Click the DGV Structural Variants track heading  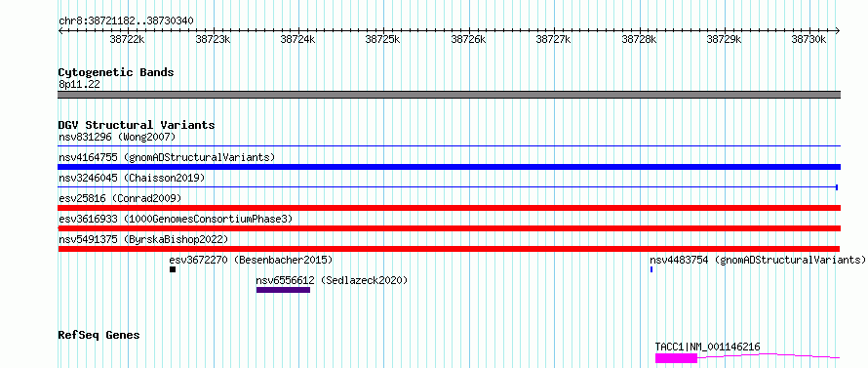(x=137, y=125)
